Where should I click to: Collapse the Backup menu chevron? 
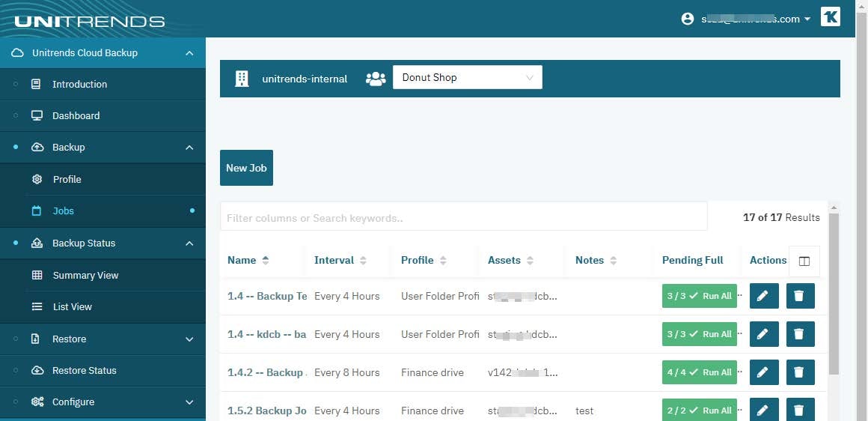(x=189, y=148)
